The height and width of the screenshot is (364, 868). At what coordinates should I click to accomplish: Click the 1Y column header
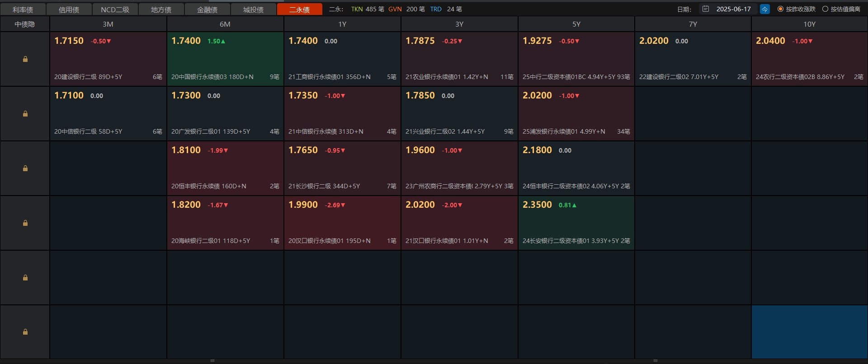pos(342,24)
